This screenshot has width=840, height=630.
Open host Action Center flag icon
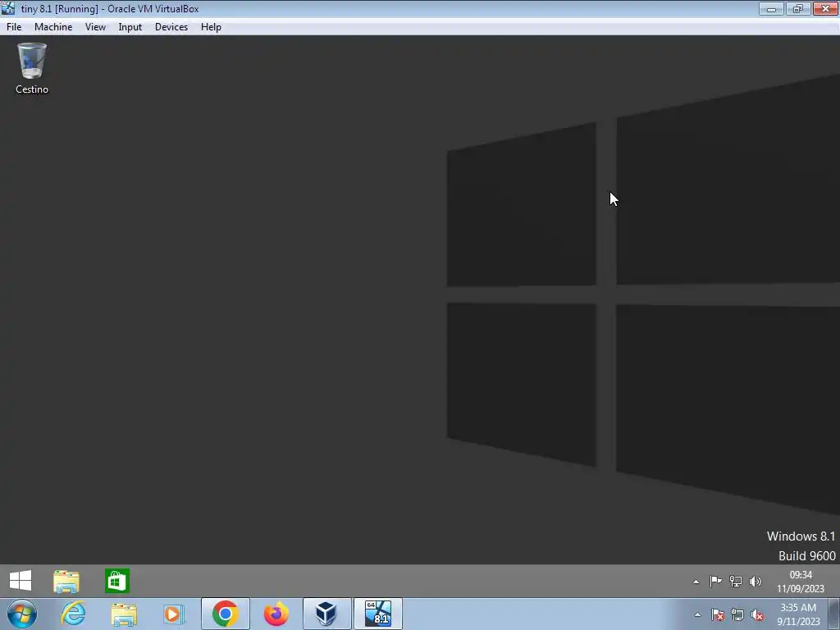717,615
